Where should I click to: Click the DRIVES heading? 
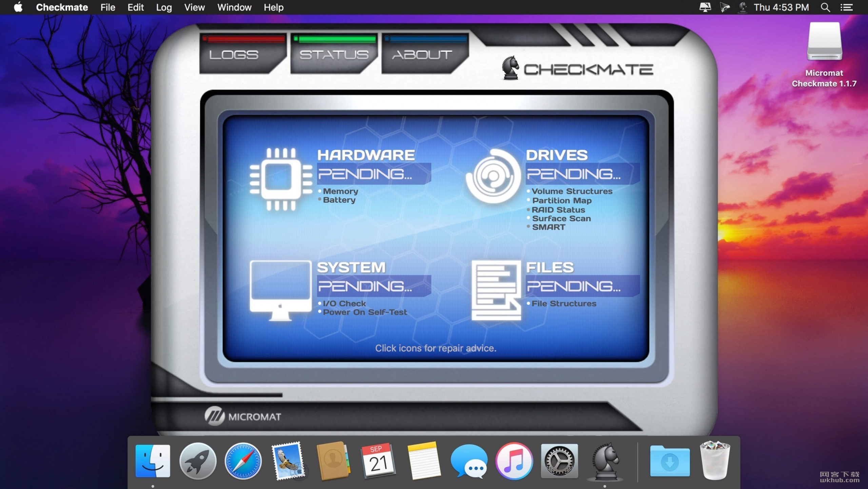(x=557, y=155)
